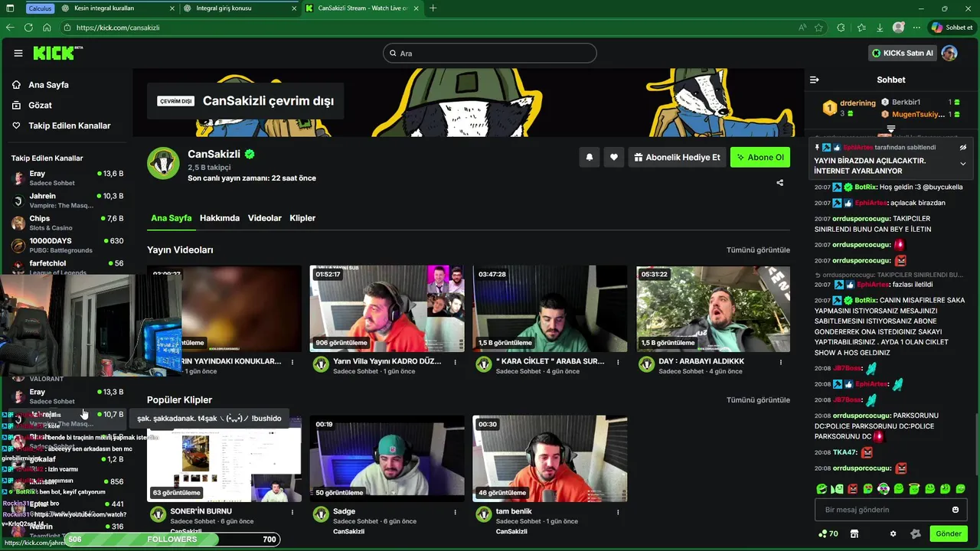The width and height of the screenshot is (980, 551).
Task: Expand the chat leaderboard arrow
Action: click(891, 129)
